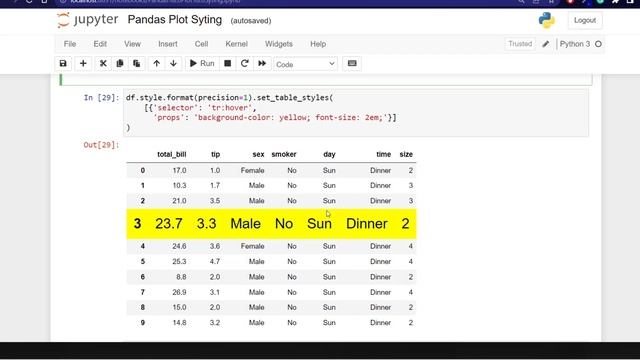Click total_bill value 15.0

point(179,307)
